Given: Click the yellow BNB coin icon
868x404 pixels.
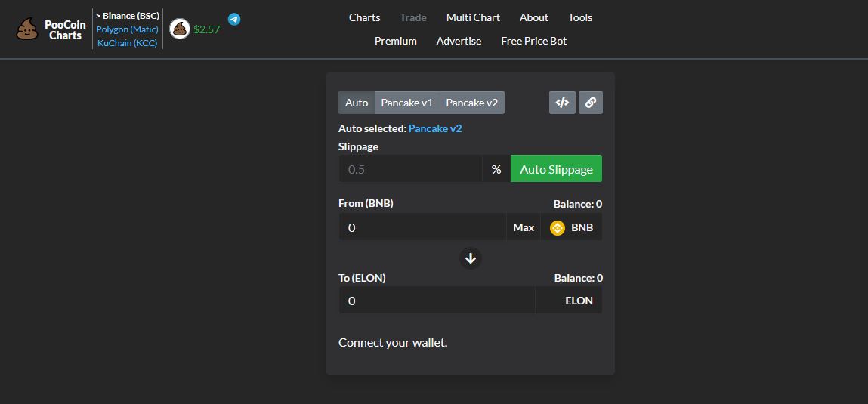Looking at the screenshot, I should point(558,227).
